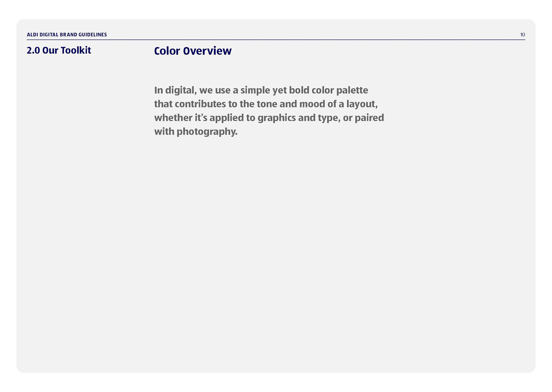The width and height of the screenshot is (552, 392).
Task: Click the word Overview in the title
Action: point(207,51)
